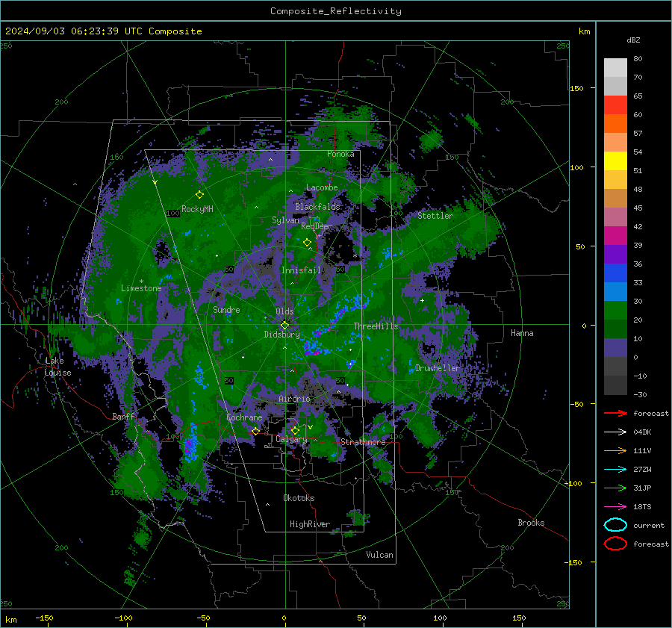Click the dBZ legend heading
The width and height of the screenshot is (672, 628).
[633, 40]
